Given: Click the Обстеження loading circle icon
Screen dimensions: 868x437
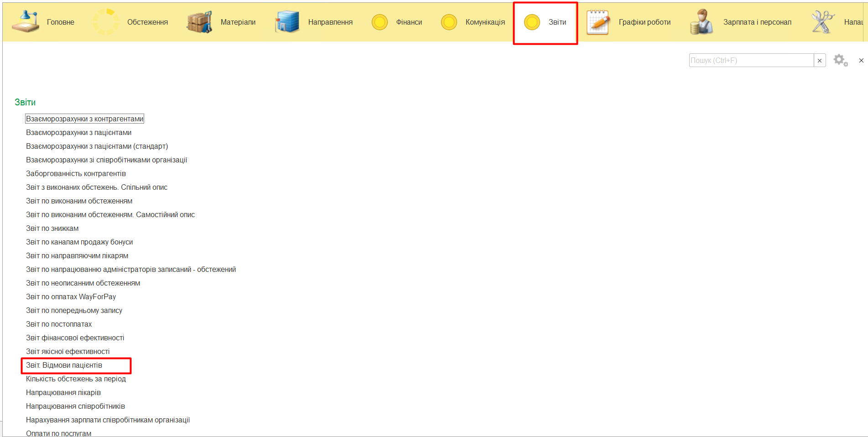Looking at the screenshot, I should (x=106, y=22).
